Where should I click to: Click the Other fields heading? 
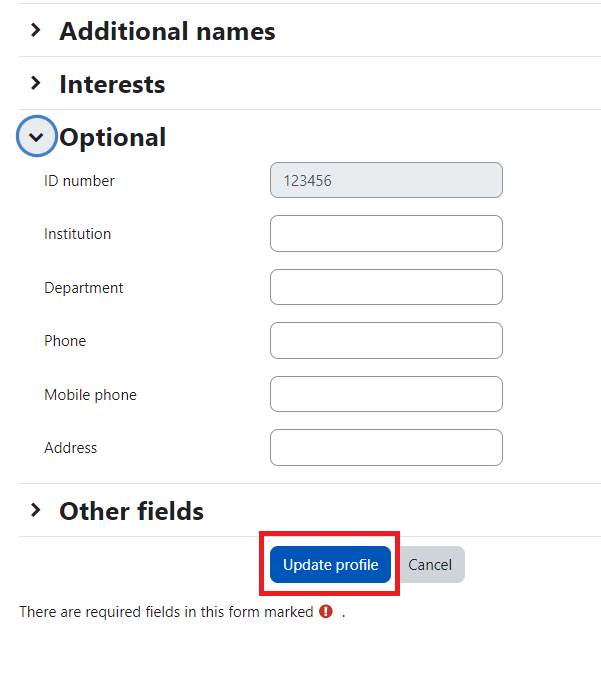[x=132, y=511]
